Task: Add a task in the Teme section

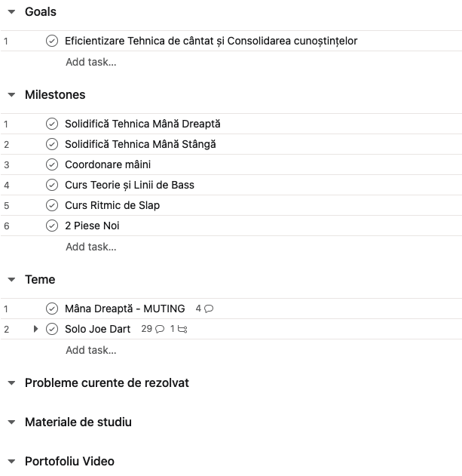Action: point(90,350)
